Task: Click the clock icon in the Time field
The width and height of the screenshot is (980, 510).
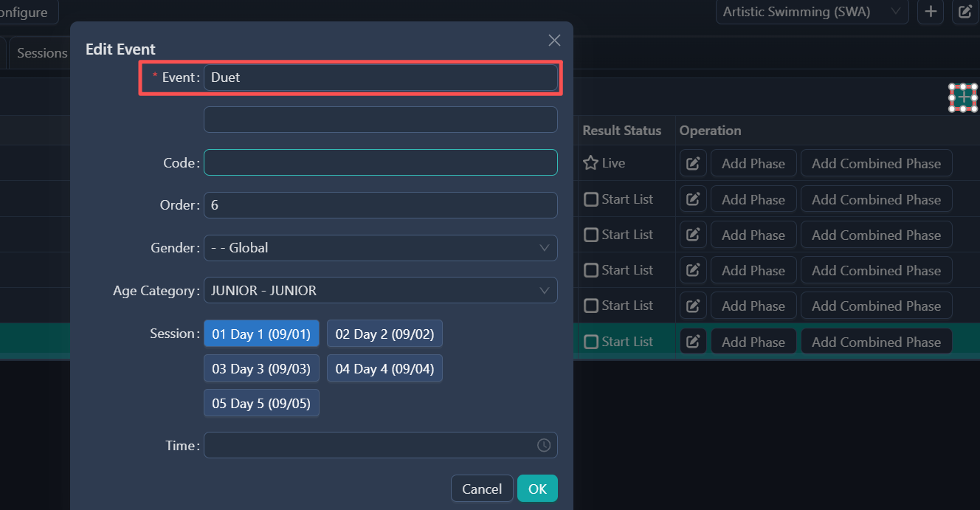Action: click(544, 445)
